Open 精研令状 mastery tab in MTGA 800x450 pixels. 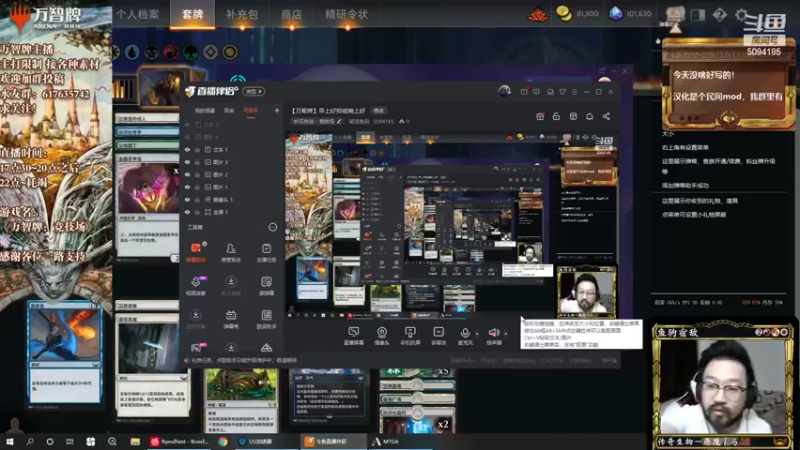click(346, 14)
